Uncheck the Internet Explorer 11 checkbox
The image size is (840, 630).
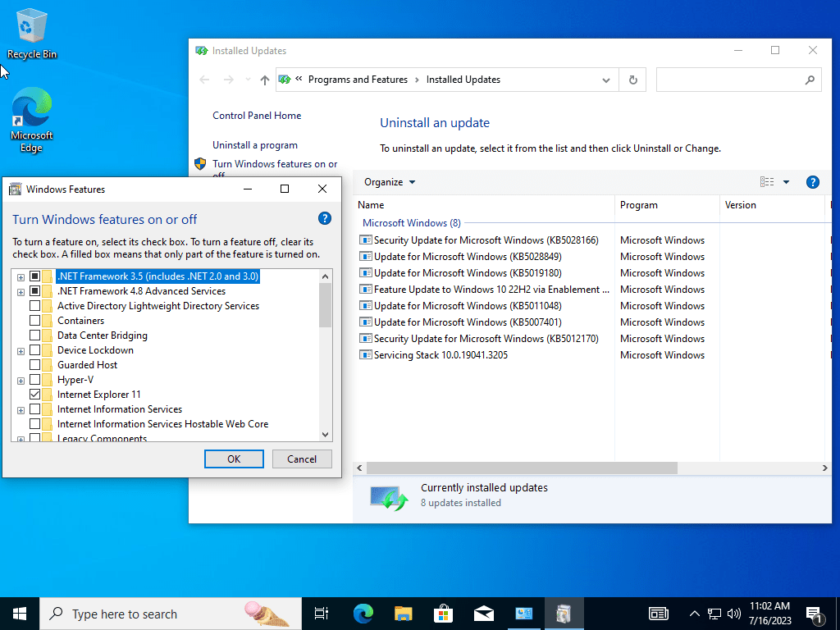pyautogui.click(x=34, y=395)
